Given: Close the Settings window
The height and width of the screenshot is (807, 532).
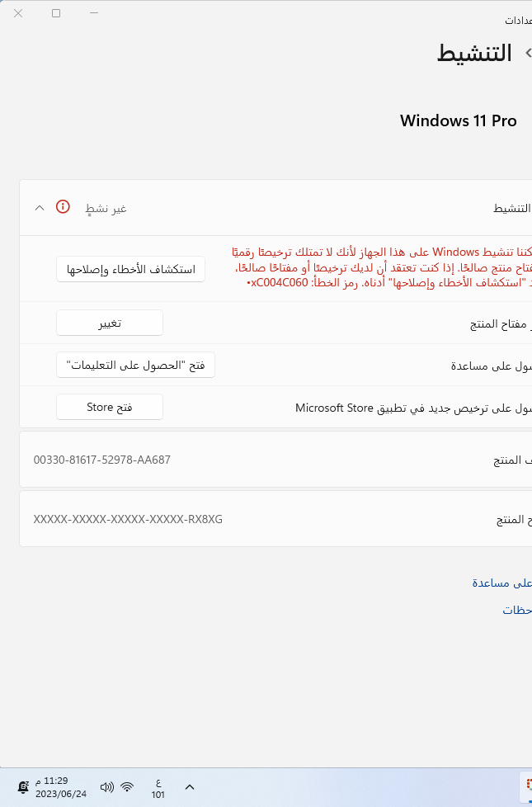Looking at the screenshot, I should [x=18, y=13].
